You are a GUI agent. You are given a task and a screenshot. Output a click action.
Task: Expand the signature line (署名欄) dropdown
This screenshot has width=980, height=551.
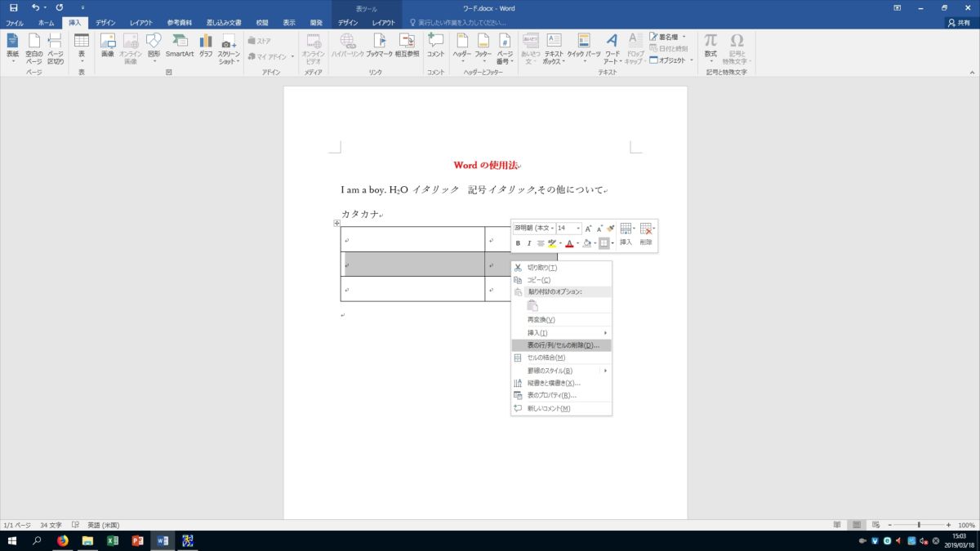point(684,37)
